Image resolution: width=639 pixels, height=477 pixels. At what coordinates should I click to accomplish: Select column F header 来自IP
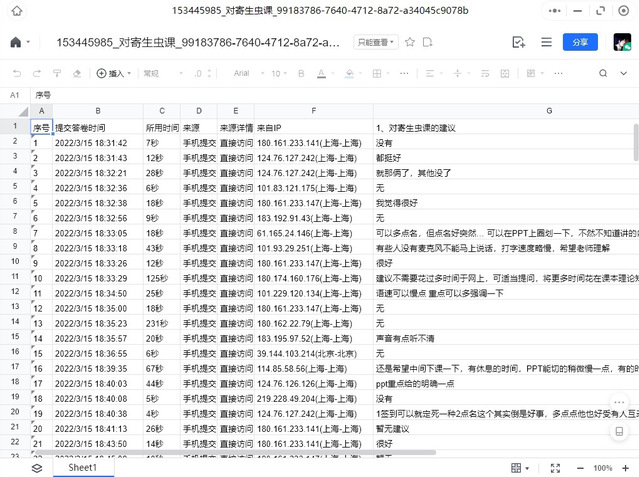pos(313,111)
